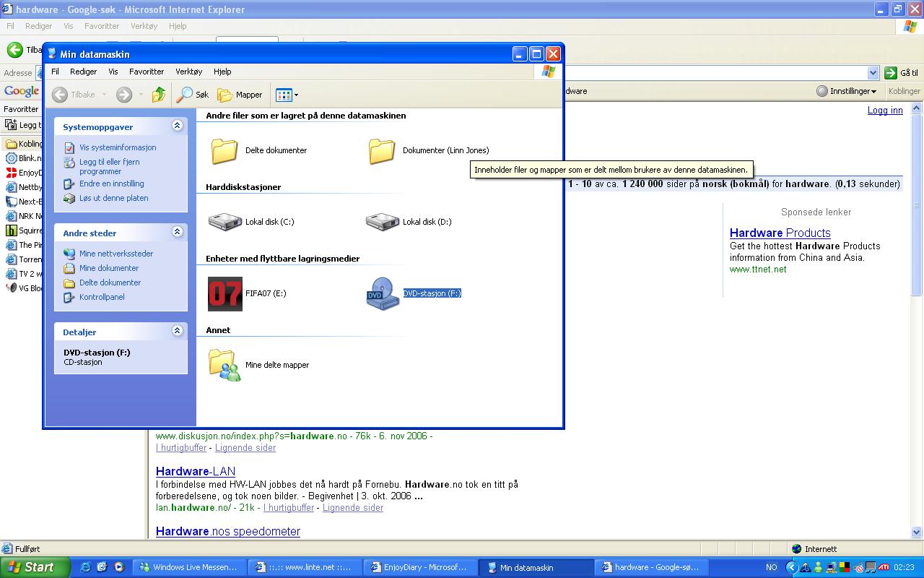
Task: Click Løs ut denne platen link
Action: 114,198
